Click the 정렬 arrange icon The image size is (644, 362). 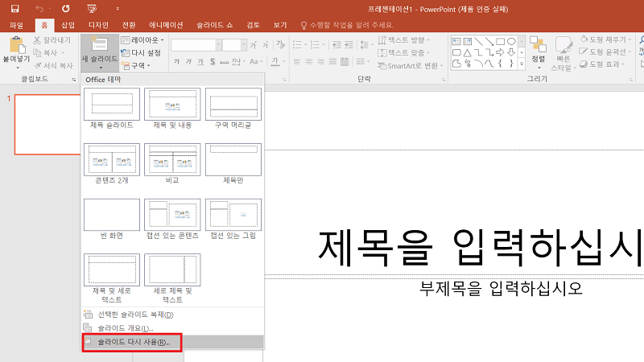(538, 44)
